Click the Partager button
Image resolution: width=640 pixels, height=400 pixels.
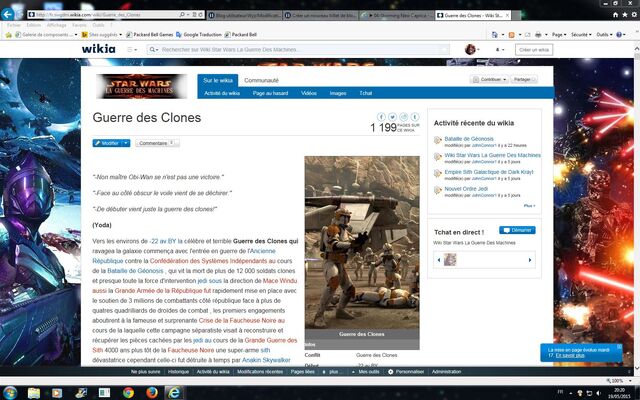pyautogui.click(x=524, y=80)
